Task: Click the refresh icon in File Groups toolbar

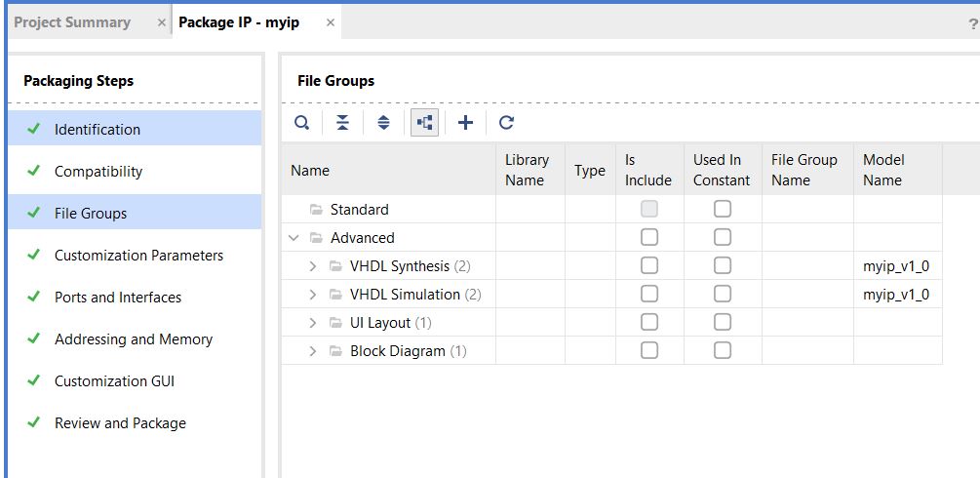Action: (506, 123)
